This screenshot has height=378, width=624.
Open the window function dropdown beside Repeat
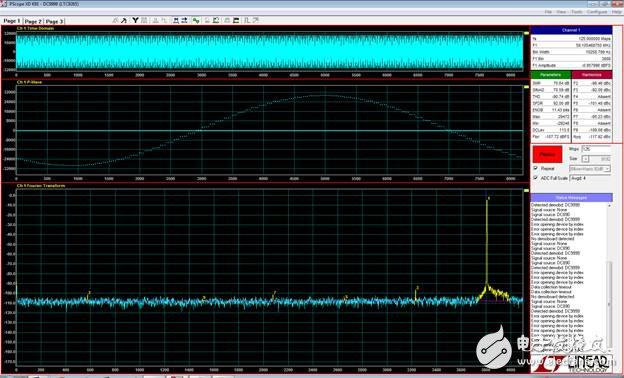590,169
